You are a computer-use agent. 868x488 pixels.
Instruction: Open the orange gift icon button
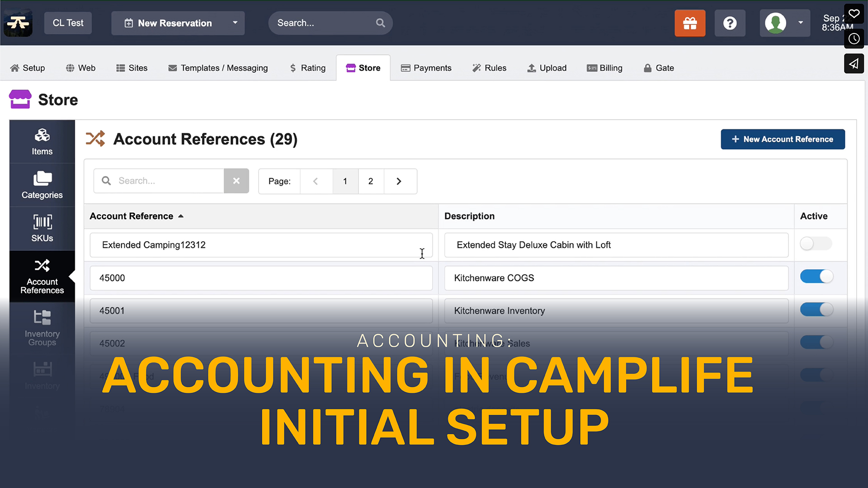tap(690, 23)
